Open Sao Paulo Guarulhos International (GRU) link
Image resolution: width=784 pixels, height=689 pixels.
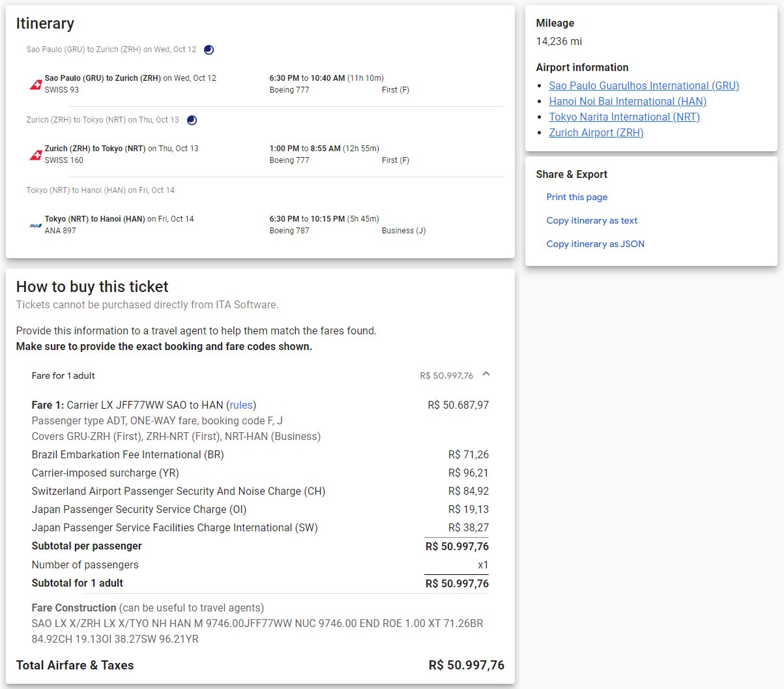coord(644,85)
